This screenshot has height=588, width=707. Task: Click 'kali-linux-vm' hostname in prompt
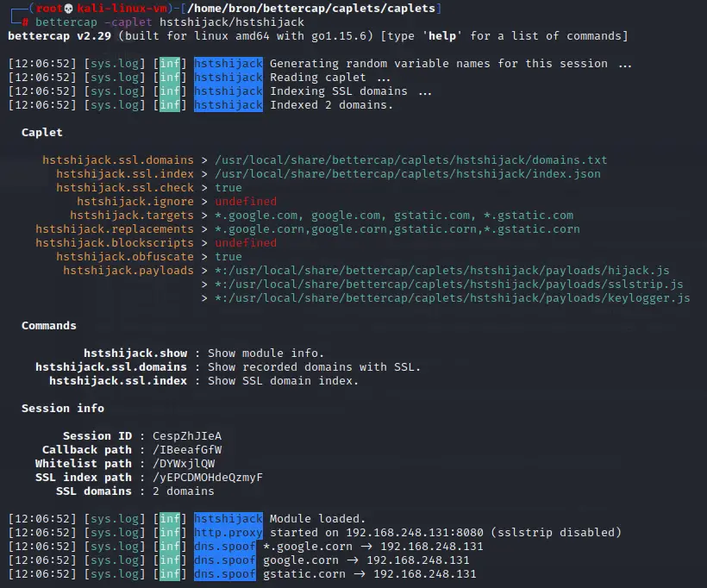point(122,9)
